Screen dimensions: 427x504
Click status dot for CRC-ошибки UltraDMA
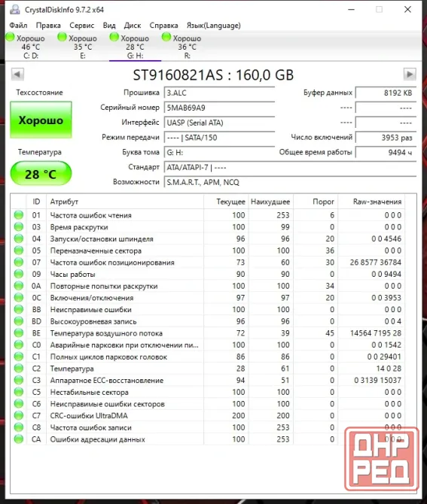(x=19, y=415)
